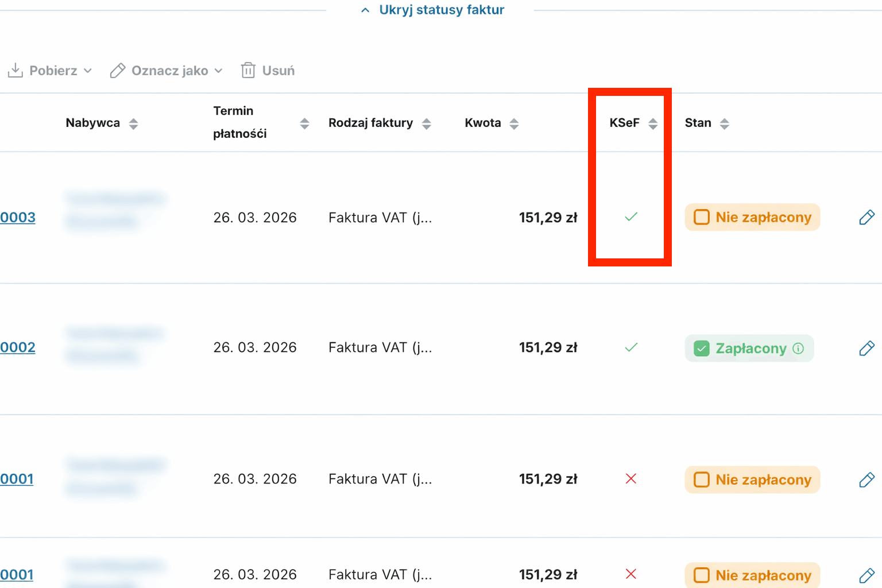Image resolution: width=882 pixels, height=588 pixels.
Task: Click the edit pencil icon for invoice 0002
Action: pos(866,348)
